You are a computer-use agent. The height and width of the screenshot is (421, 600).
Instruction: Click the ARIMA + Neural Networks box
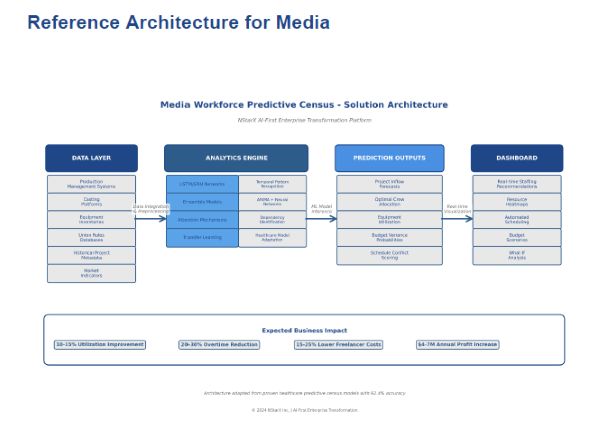tap(272, 202)
